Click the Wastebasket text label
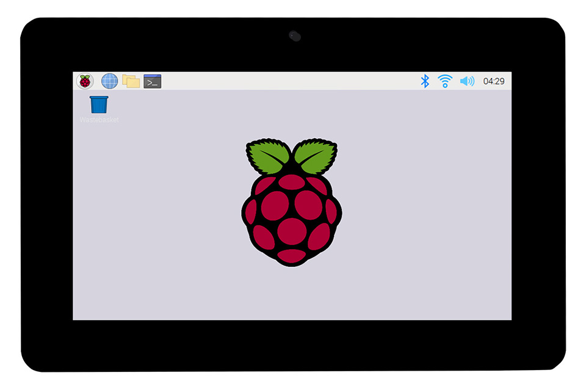This screenshot has width=586, height=392. (x=99, y=120)
